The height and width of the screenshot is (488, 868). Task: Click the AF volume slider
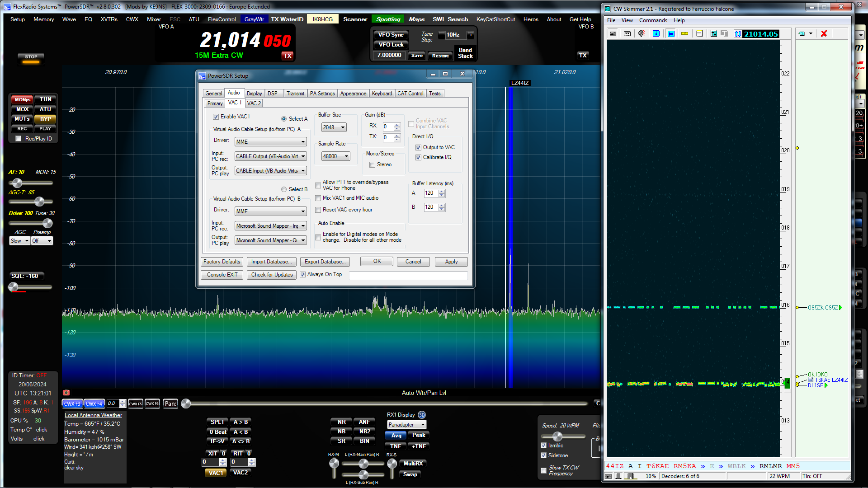tap(30, 183)
